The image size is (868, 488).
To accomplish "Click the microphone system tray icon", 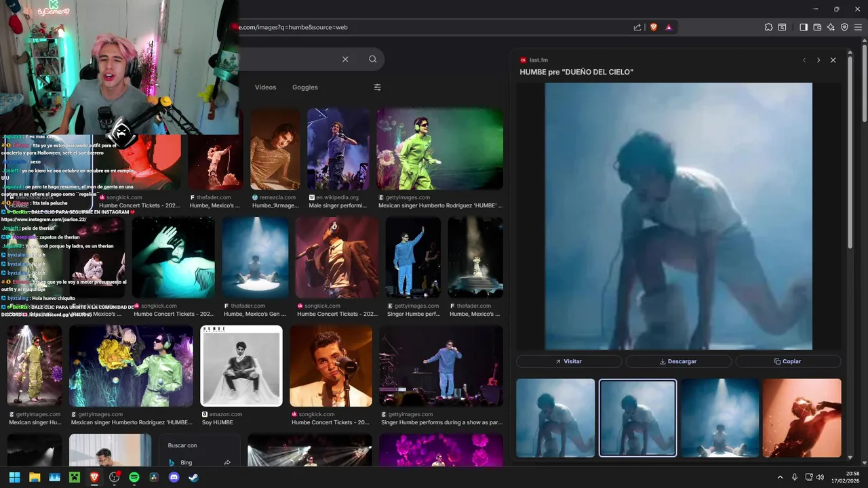I will (x=795, y=477).
